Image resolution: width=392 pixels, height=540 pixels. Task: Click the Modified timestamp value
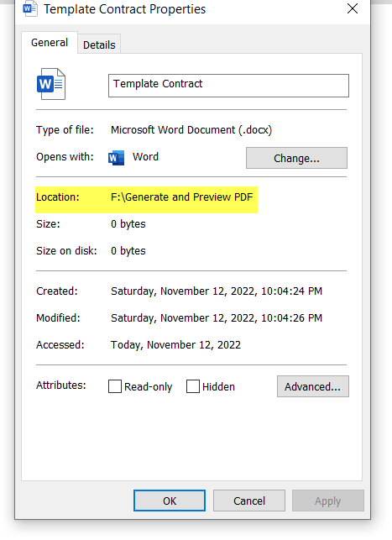pos(217,318)
